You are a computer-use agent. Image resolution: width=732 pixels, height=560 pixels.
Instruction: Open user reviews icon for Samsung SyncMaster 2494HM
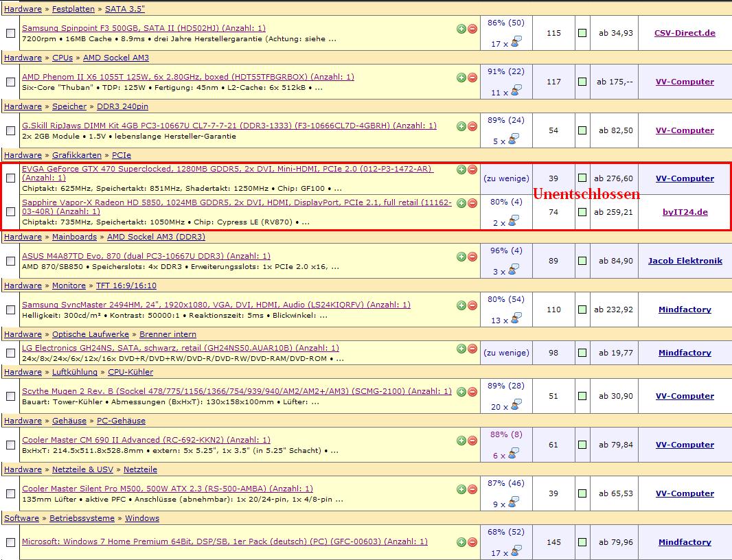516,319
